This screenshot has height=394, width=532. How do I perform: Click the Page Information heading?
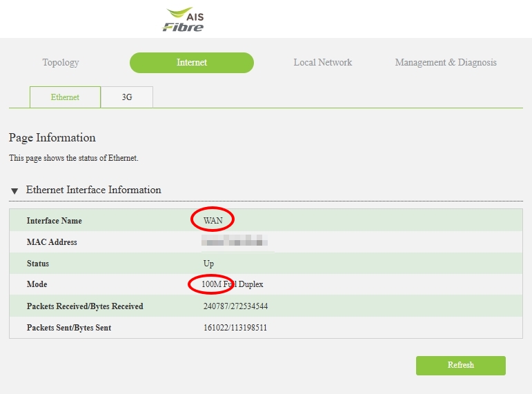[52, 137]
